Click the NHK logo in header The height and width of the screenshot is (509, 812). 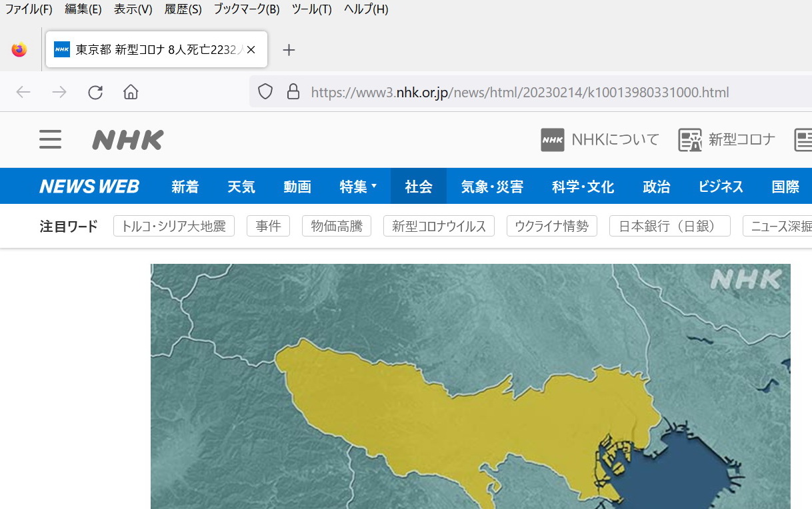coord(127,140)
